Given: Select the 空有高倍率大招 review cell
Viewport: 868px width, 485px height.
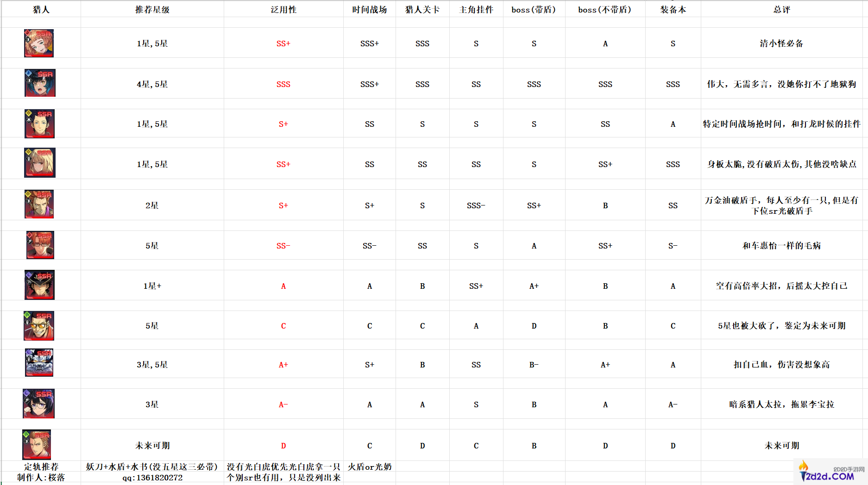Looking at the screenshot, I should tap(782, 286).
